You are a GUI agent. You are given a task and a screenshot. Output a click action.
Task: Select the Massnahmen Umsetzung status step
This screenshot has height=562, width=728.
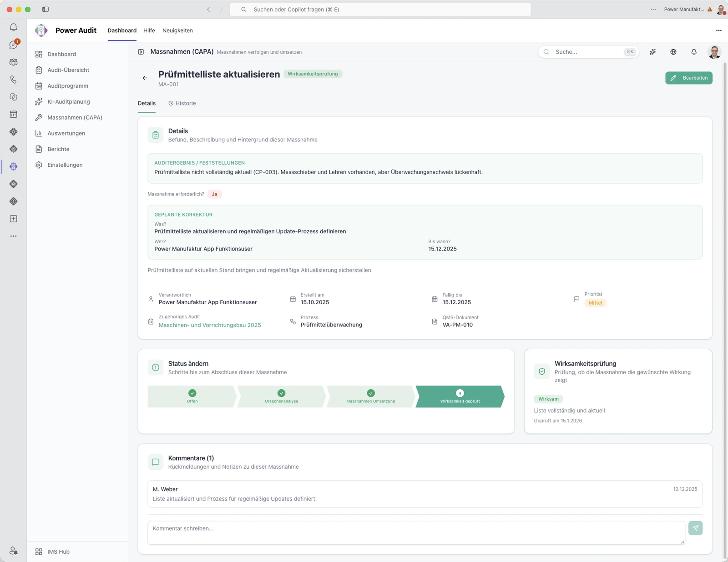[371, 396]
